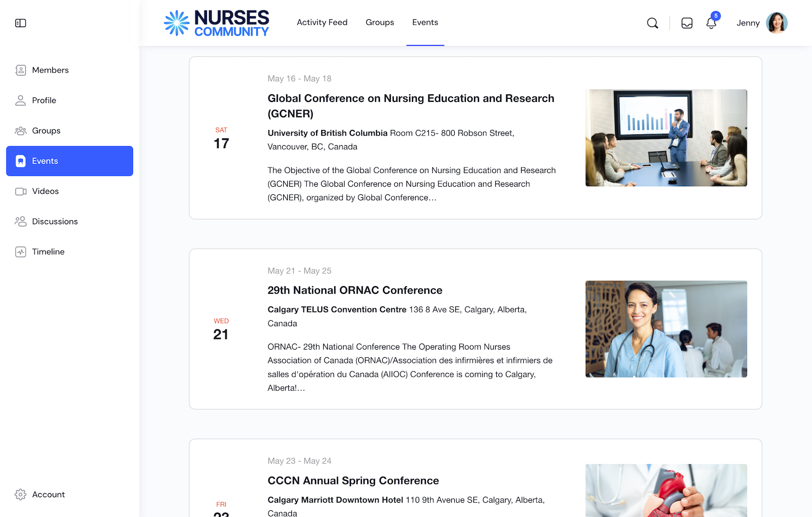This screenshot has width=812, height=517.
Task: Select the Profile icon in sidebar
Action: point(21,100)
